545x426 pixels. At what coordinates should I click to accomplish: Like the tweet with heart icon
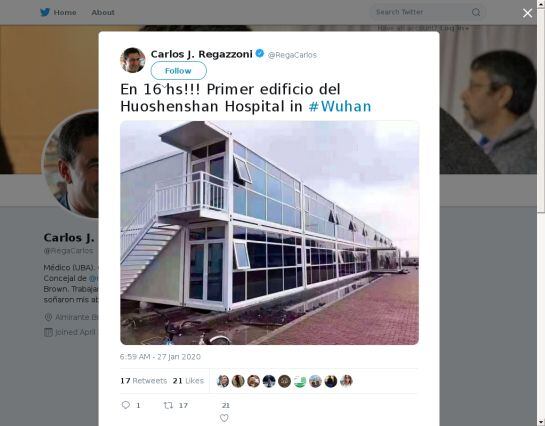[224, 418]
